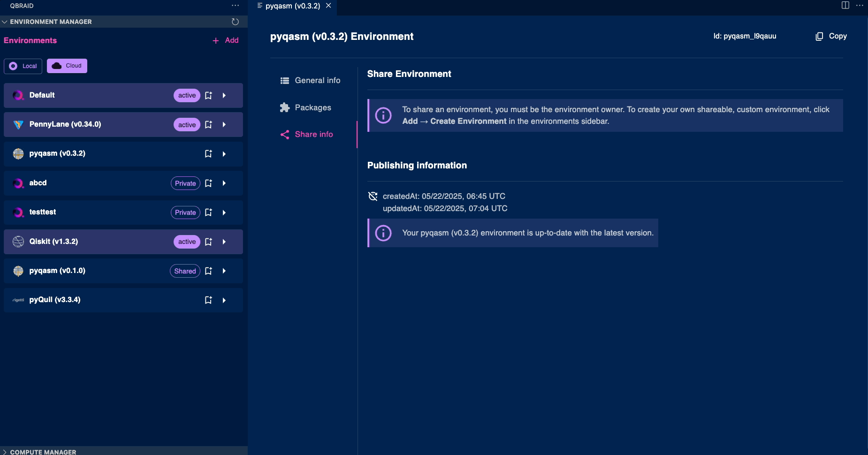This screenshot has width=868, height=455.
Task: Open the Packages section icon
Action: (285, 107)
